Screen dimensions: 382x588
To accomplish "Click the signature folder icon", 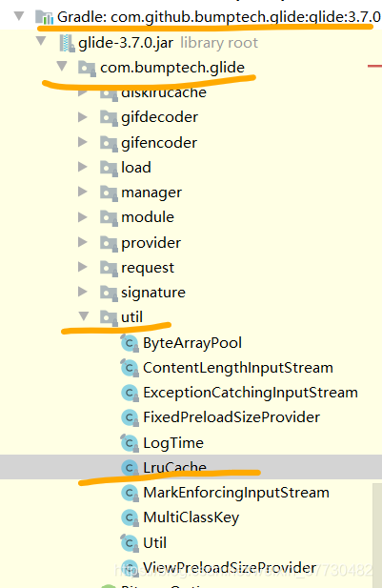I will coord(109,293).
